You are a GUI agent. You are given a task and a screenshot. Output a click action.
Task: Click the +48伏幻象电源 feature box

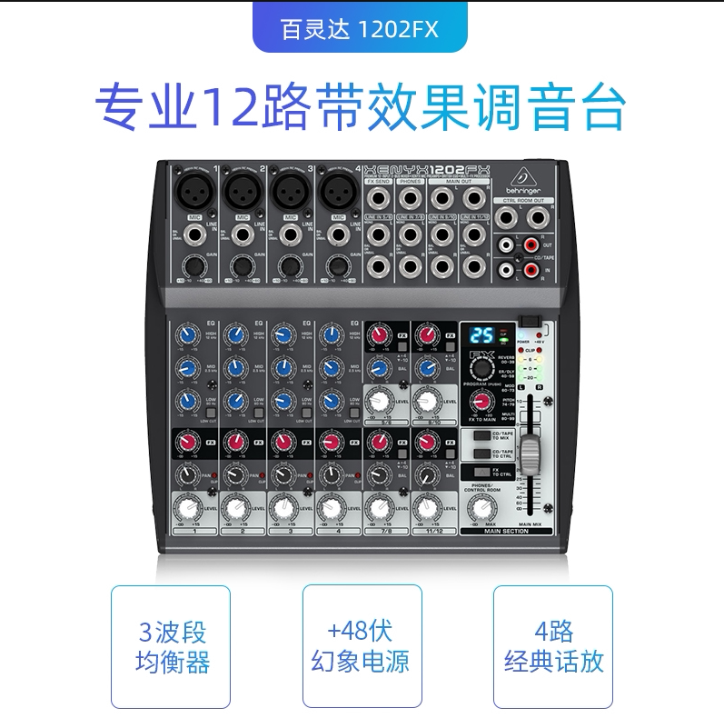[362, 646]
